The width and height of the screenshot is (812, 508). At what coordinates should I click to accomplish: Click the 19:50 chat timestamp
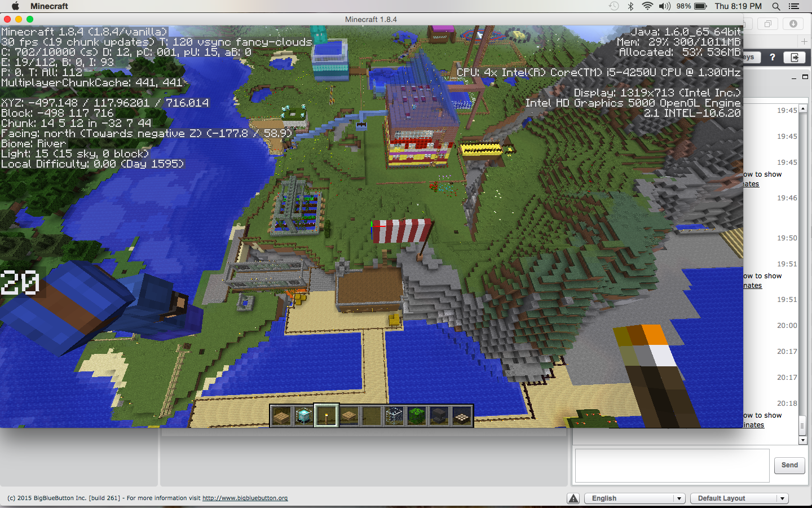(x=787, y=238)
